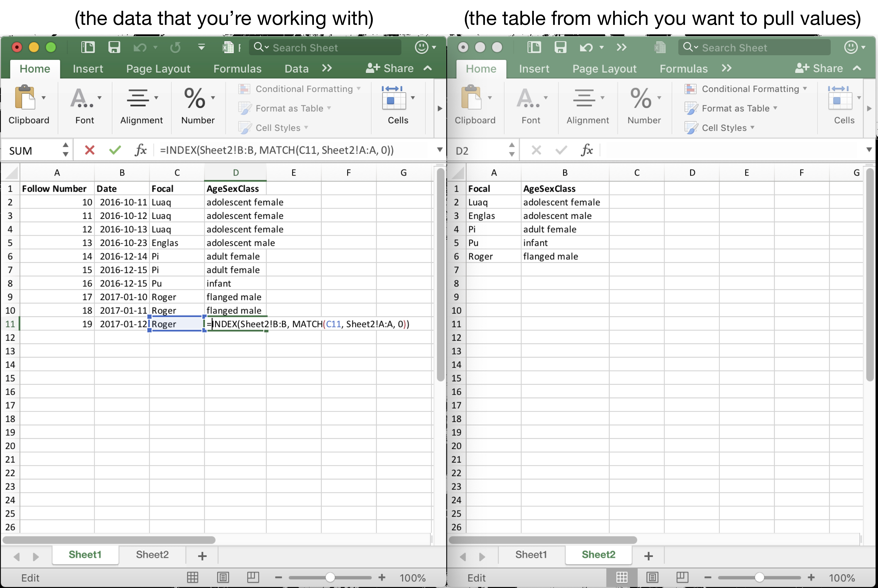The height and width of the screenshot is (588, 878).
Task: Click the save icon in the left window
Action: pyautogui.click(x=114, y=47)
